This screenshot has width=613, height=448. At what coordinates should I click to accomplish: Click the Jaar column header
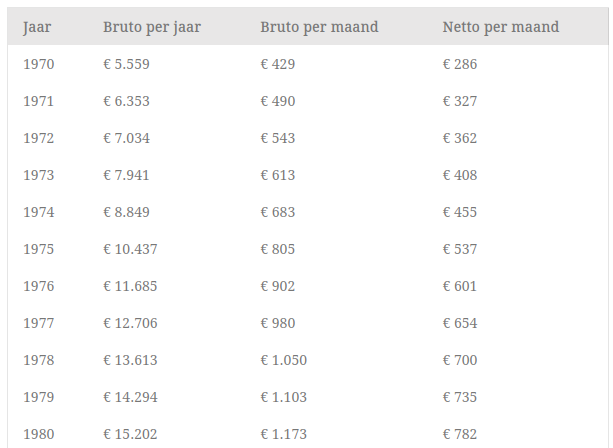tap(37, 27)
